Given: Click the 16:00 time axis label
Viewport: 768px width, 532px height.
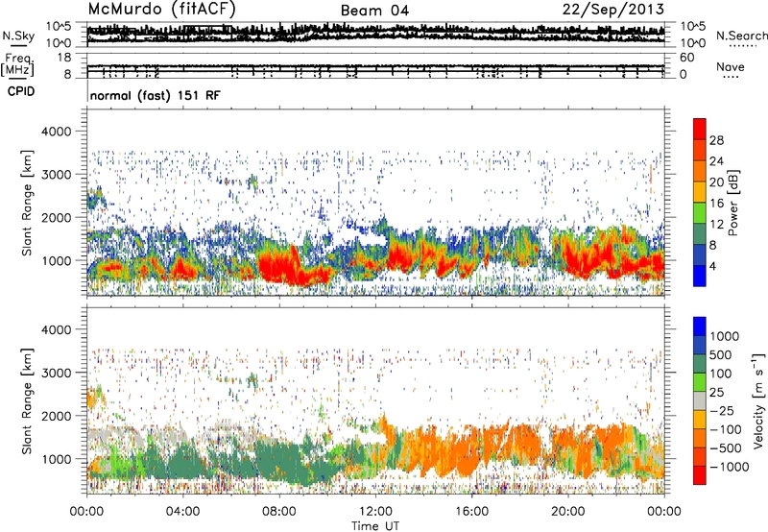Looking at the screenshot, I should 471,512.
